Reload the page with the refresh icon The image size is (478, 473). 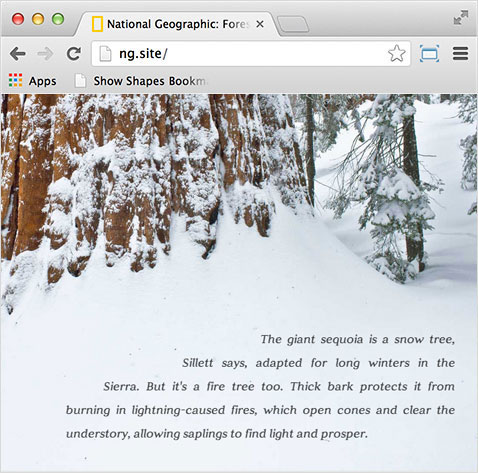coord(74,54)
